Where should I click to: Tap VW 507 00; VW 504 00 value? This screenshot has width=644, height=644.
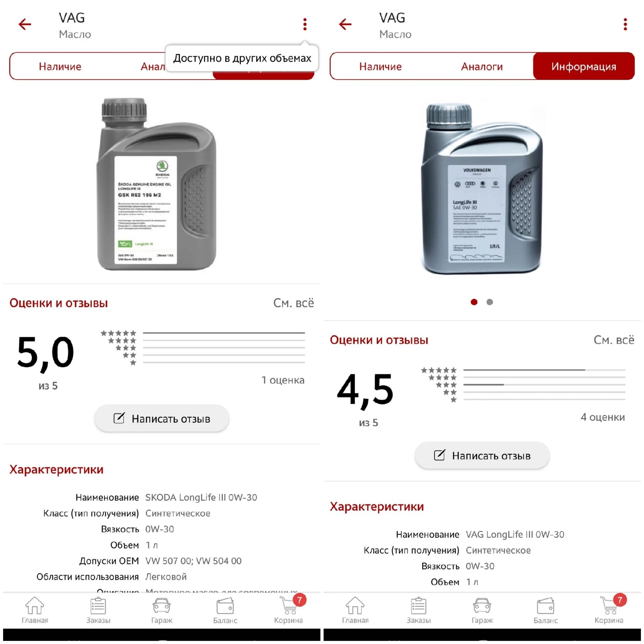tap(193, 560)
